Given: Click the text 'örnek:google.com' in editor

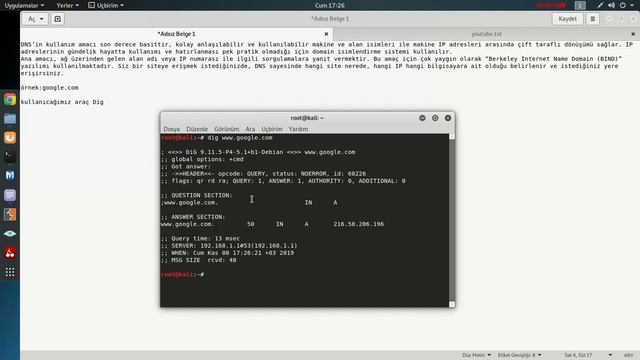Looking at the screenshot, I should point(49,88).
